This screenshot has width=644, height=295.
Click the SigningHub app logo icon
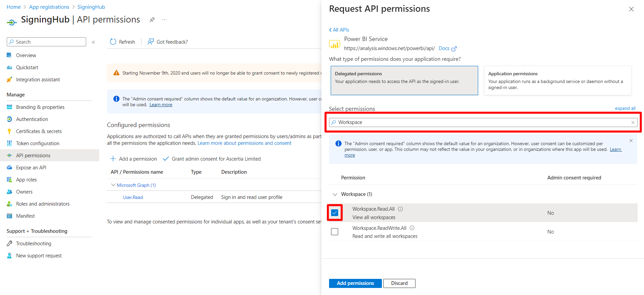click(12, 22)
